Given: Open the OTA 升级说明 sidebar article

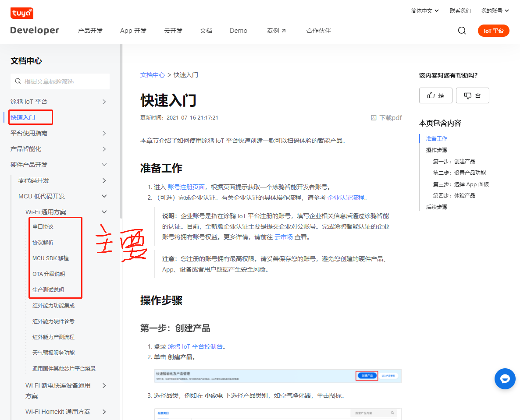Looking at the screenshot, I should tap(49, 274).
